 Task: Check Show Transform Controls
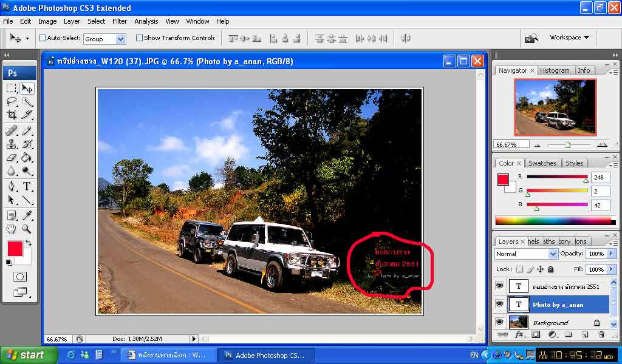pos(139,38)
